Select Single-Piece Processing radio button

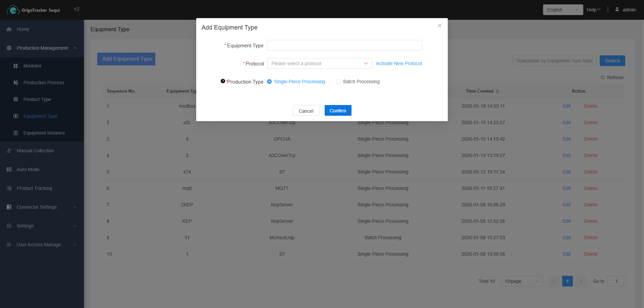tap(269, 82)
